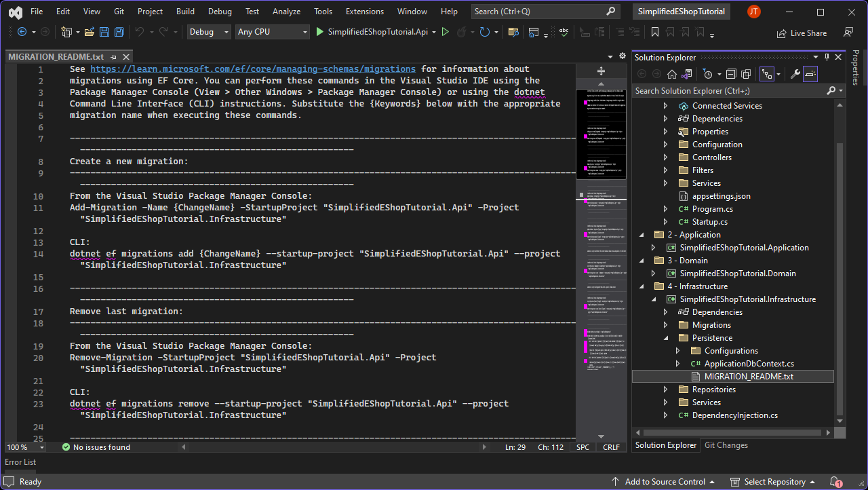The height and width of the screenshot is (490, 868).
Task: Toggle the nested tree view icon in Solution Explorer
Action: [767, 74]
